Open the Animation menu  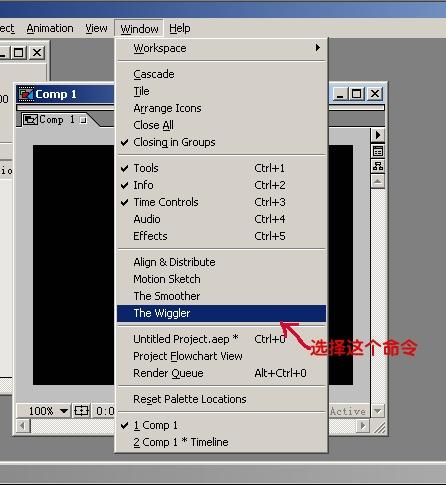[x=50, y=29]
